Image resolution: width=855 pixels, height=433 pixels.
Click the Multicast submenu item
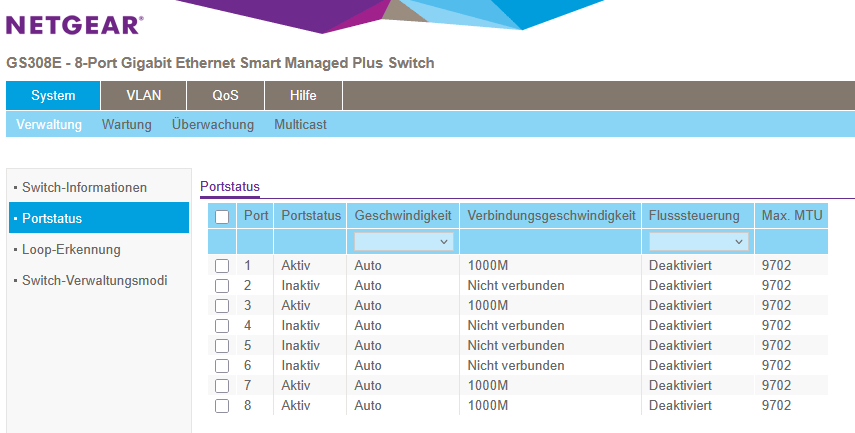300,125
